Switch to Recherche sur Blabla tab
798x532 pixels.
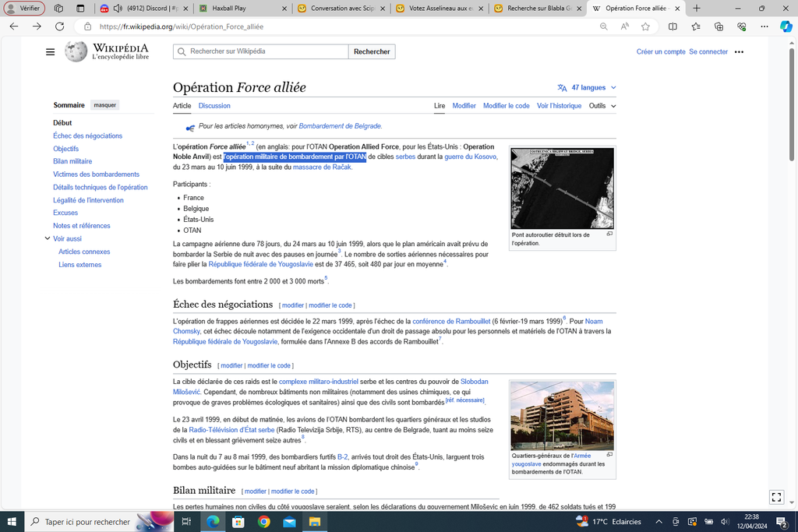(538, 8)
